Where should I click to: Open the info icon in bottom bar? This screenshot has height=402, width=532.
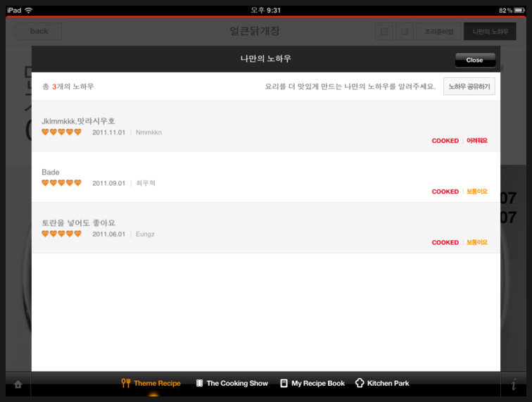click(514, 384)
